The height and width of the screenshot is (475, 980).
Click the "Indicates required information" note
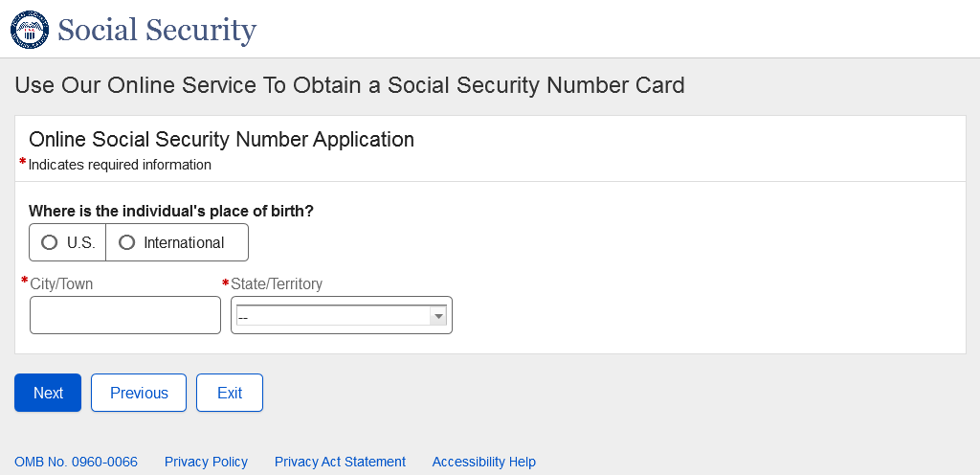coord(120,165)
